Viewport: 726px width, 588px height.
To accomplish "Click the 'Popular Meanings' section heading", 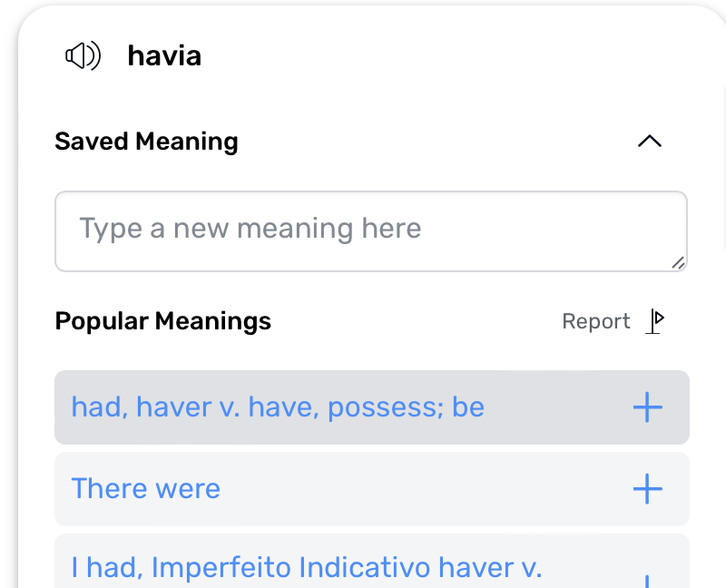I will (163, 321).
